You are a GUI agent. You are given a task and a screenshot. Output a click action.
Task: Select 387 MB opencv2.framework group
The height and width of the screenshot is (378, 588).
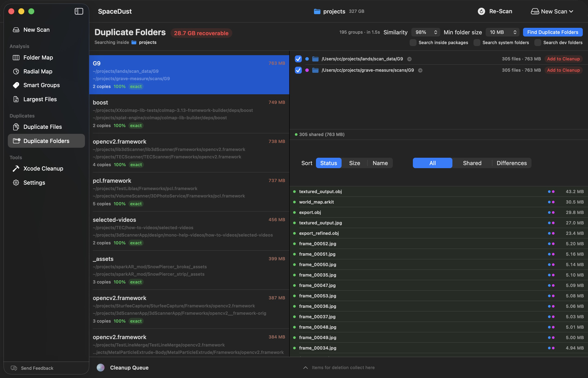[189, 309]
